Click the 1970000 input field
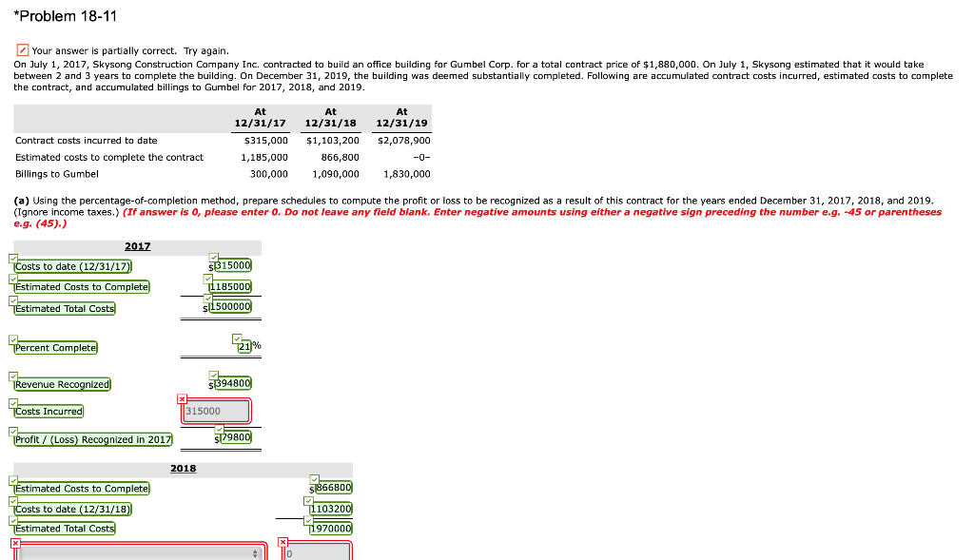Image resolution: width=974 pixels, height=560 pixels. (330, 529)
